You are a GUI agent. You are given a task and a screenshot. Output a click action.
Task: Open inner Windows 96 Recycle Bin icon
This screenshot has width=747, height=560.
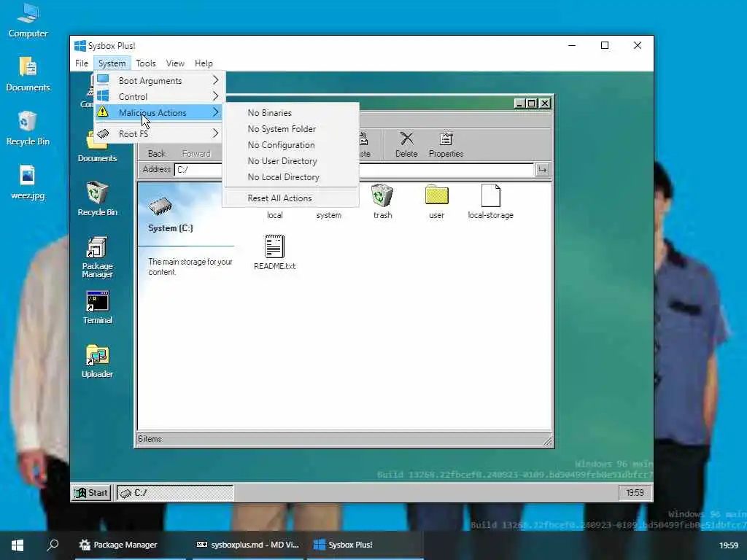[97, 199]
